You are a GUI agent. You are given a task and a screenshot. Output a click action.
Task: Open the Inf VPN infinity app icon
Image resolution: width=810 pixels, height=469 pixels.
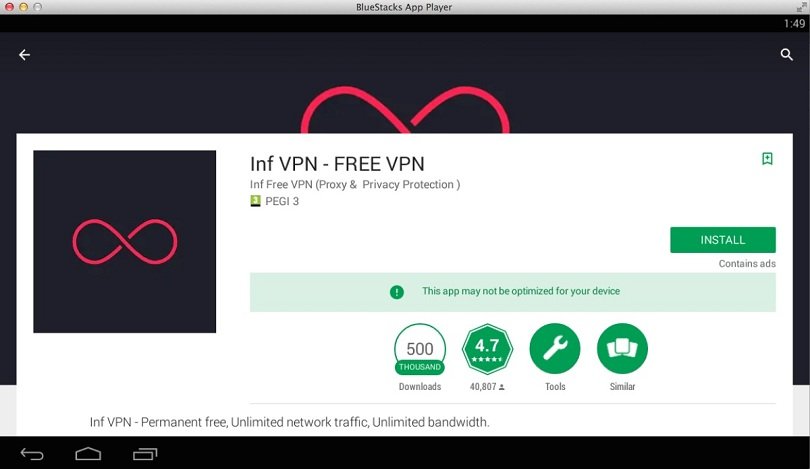click(124, 242)
